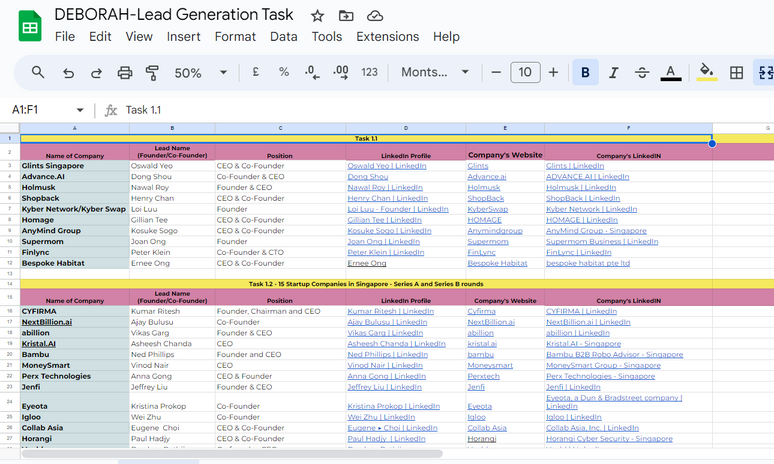Open the Montserrat font dropdown
The width and height of the screenshot is (774, 464).
pyautogui.click(x=435, y=73)
